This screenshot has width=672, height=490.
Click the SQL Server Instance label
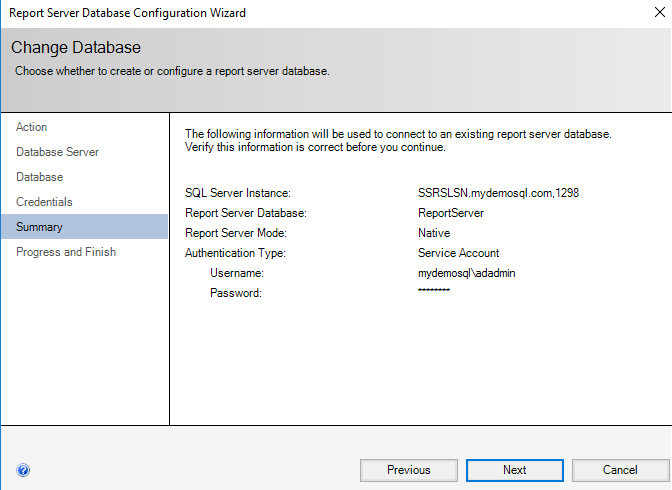point(237,193)
